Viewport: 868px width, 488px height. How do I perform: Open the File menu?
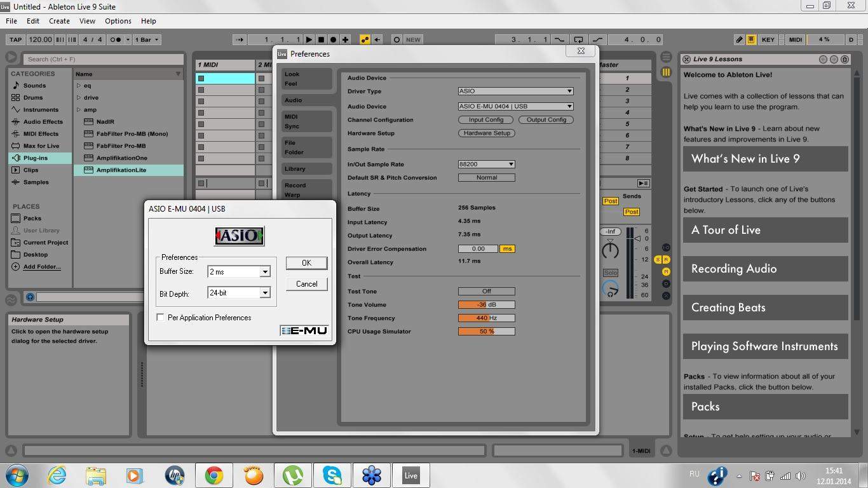coord(11,21)
